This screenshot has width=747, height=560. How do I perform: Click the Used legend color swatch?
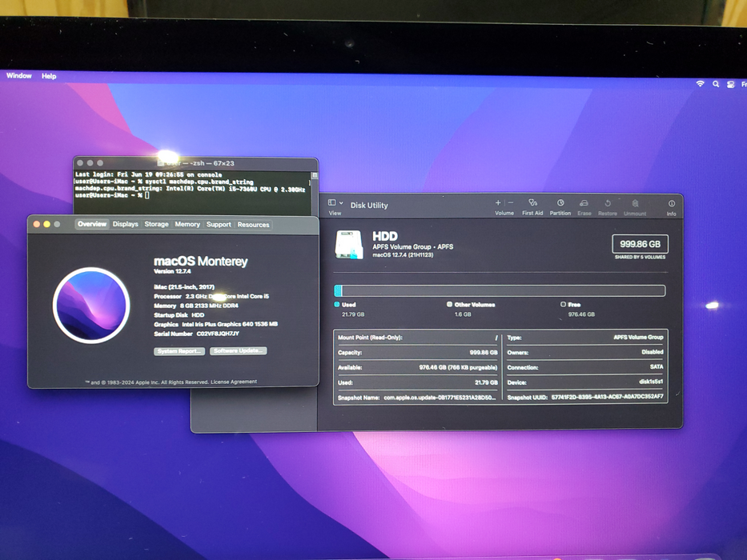337,304
